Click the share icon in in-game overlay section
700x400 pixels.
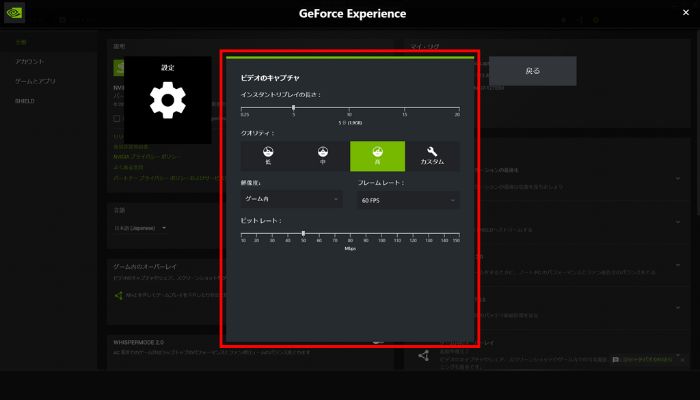(x=118, y=295)
